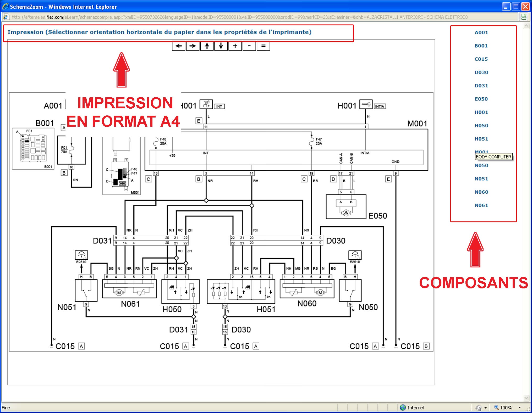
Task: Click the pan left arrow button
Action: [x=179, y=46]
